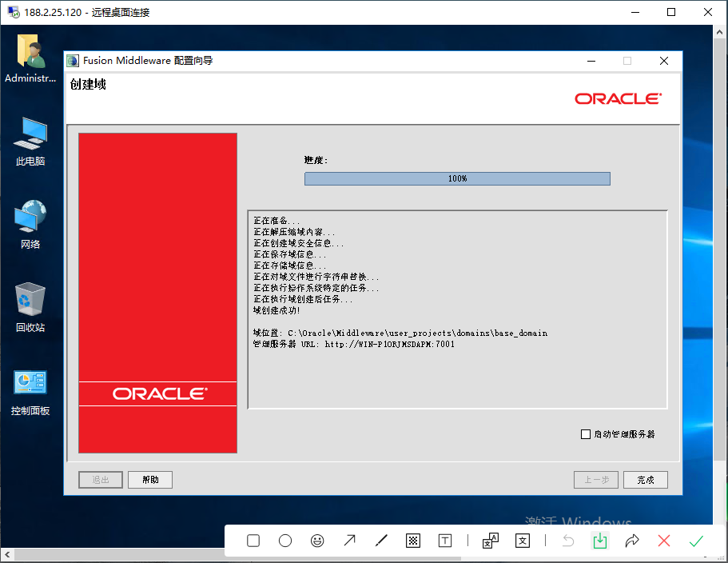This screenshot has width=728, height=563.
Task: Open the 回收站 recycle bin icon
Action: click(x=30, y=307)
